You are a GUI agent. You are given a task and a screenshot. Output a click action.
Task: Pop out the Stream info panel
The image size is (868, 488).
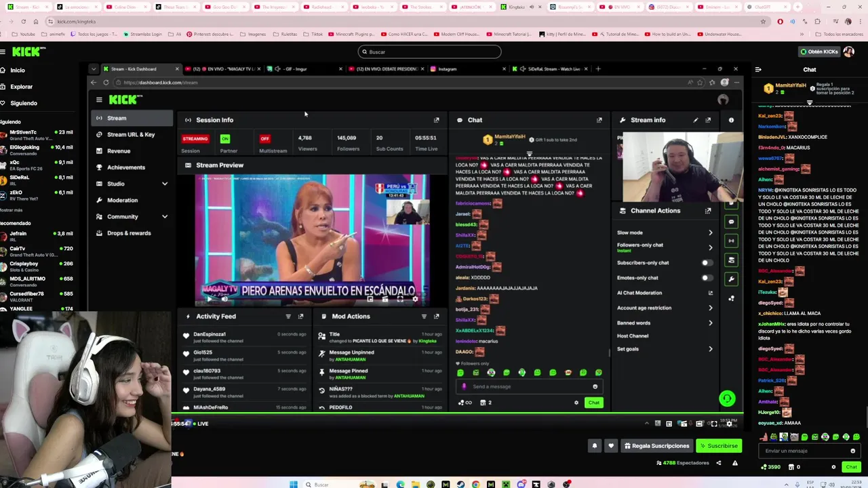coord(708,120)
